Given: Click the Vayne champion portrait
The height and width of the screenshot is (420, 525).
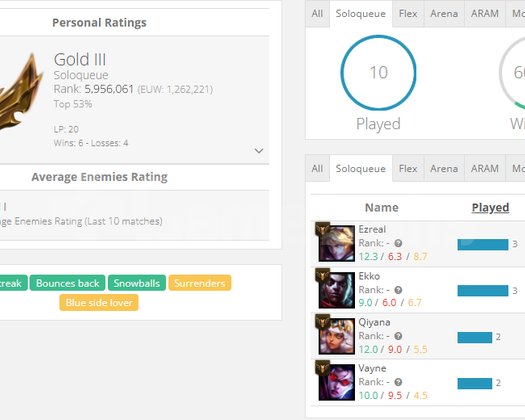Looking at the screenshot, I should [337, 382].
